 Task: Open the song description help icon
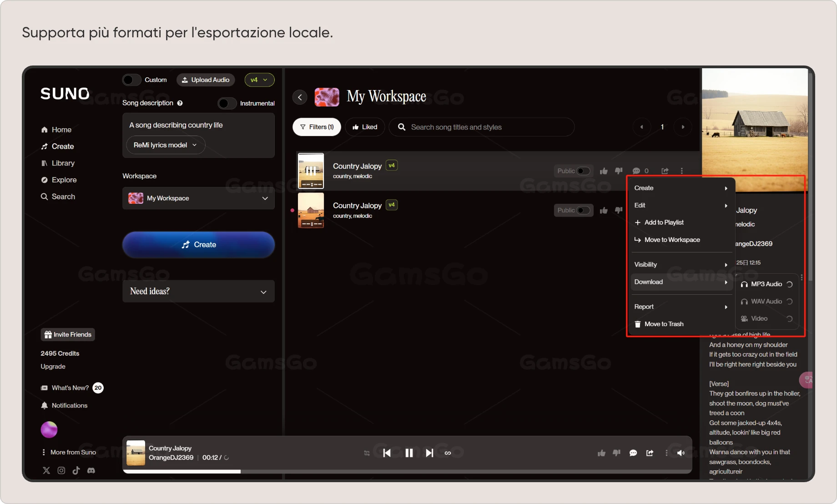180,103
